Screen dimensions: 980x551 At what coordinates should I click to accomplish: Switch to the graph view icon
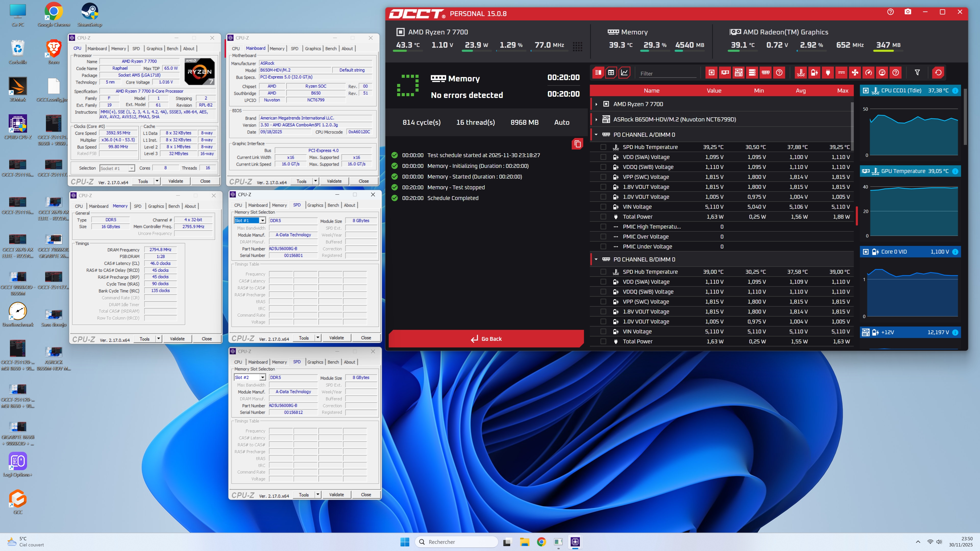point(624,73)
